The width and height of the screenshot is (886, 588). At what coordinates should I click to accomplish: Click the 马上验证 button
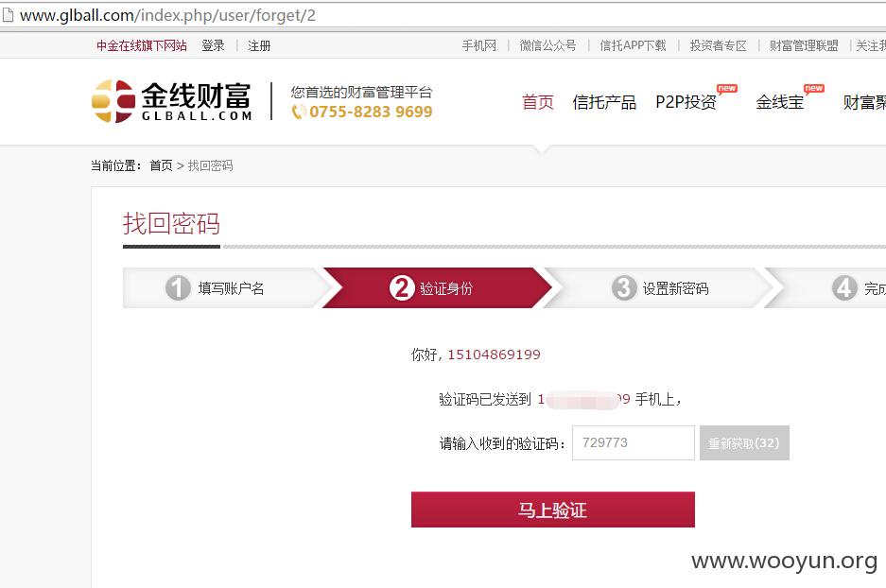coord(552,510)
